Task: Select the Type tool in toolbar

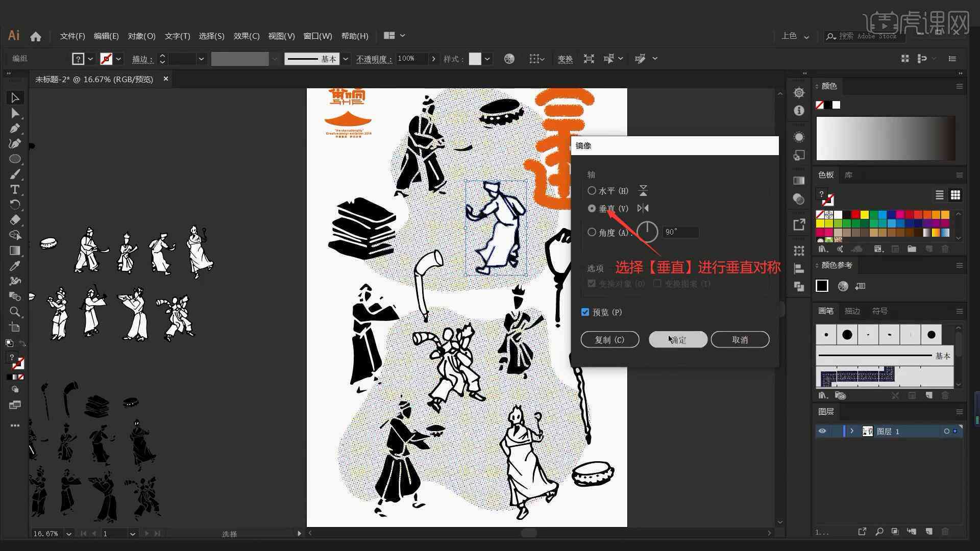Action: (x=15, y=189)
